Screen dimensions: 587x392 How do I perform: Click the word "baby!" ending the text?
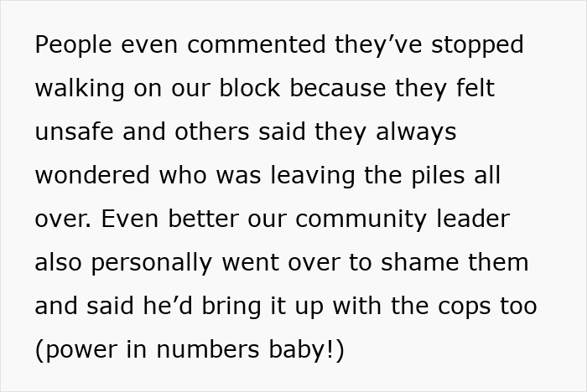click(301, 350)
